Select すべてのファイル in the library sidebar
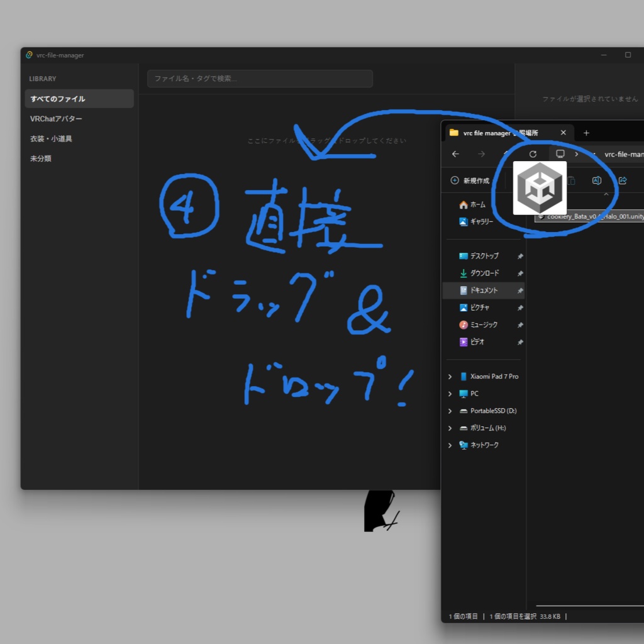Screen dimensions: 644x644 tap(79, 99)
